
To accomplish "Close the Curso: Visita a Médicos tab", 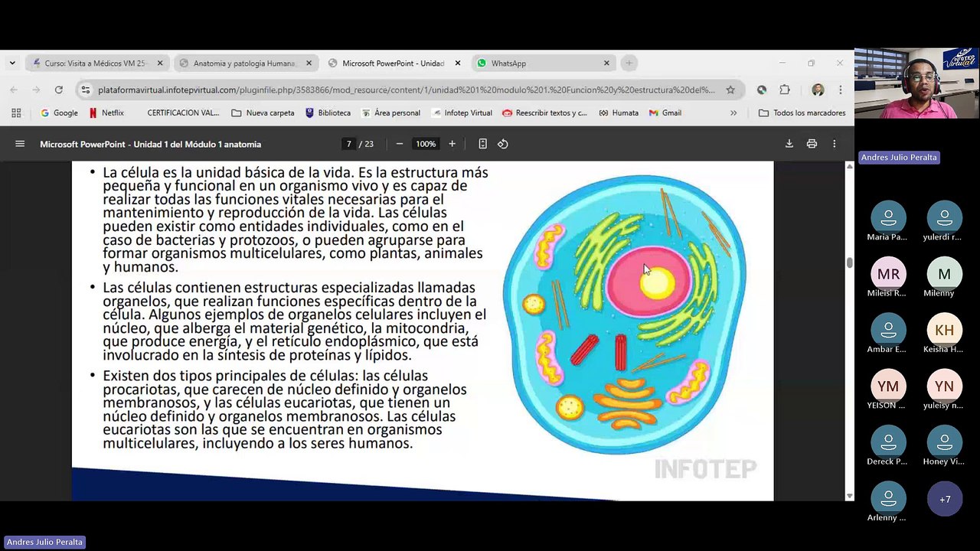I will (160, 64).
